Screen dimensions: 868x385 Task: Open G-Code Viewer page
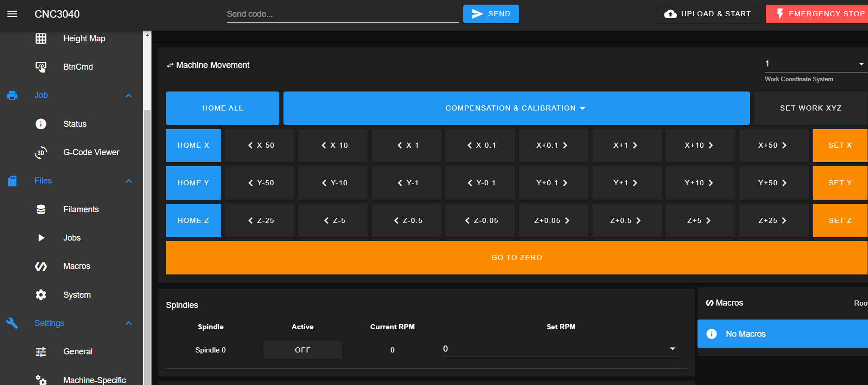tap(91, 152)
